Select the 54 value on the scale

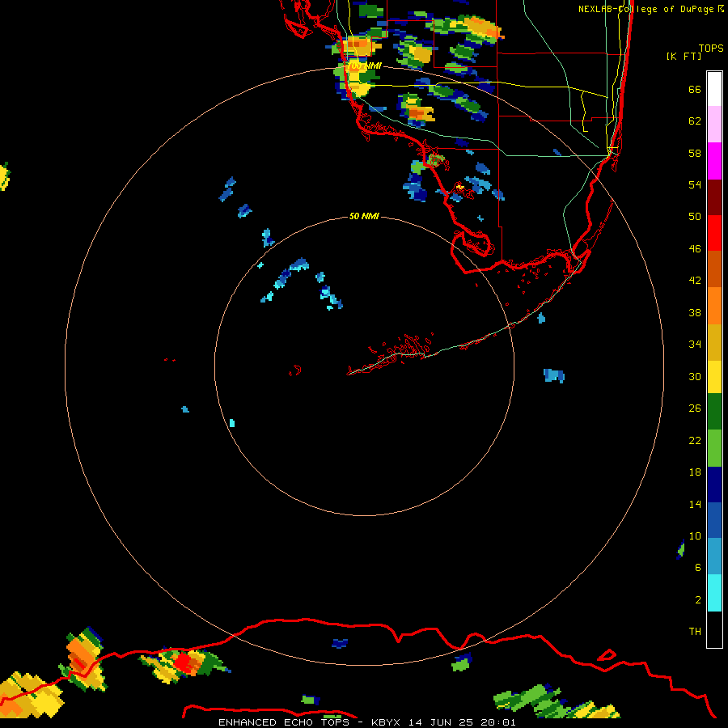(695, 184)
